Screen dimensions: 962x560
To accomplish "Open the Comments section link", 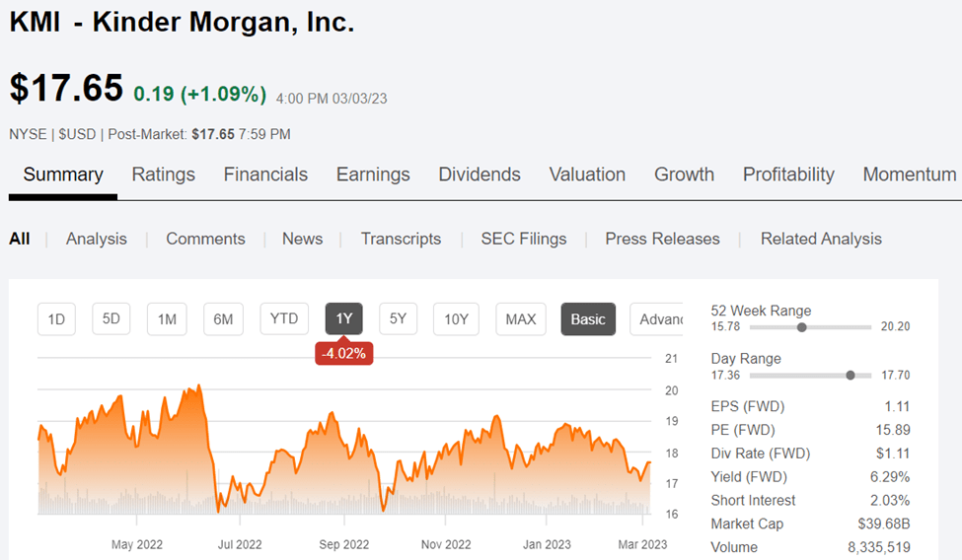I will click(205, 239).
